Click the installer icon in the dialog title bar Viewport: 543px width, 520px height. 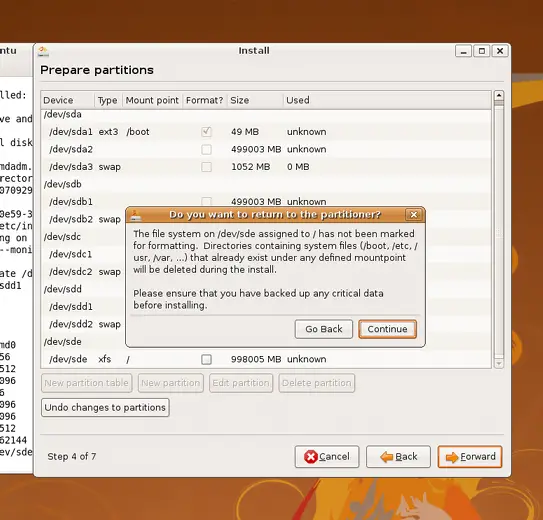tap(135, 215)
